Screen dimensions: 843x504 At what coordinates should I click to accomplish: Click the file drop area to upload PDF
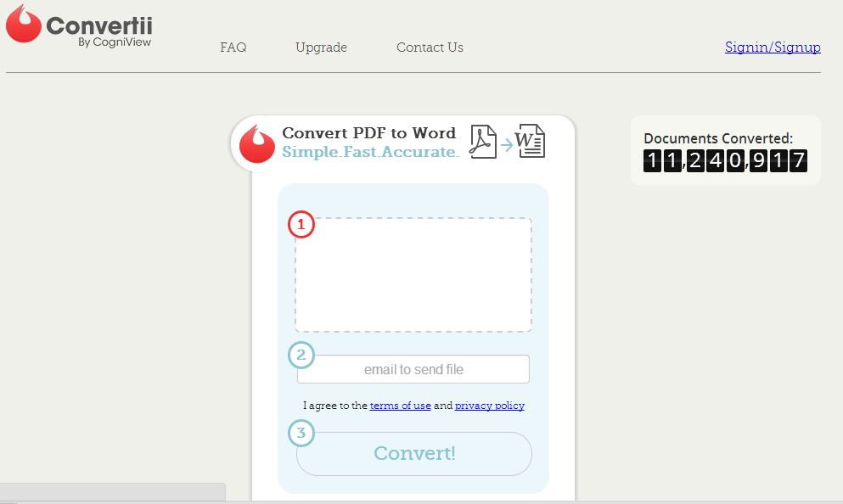[413, 275]
